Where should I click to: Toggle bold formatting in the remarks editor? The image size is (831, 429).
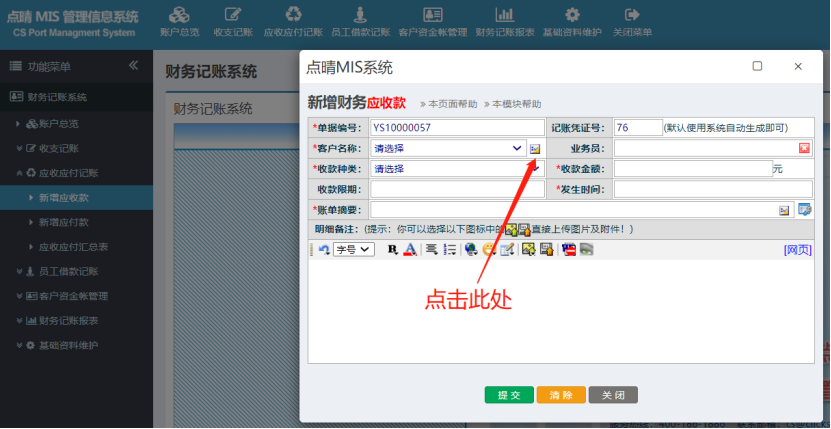(x=391, y=249)
